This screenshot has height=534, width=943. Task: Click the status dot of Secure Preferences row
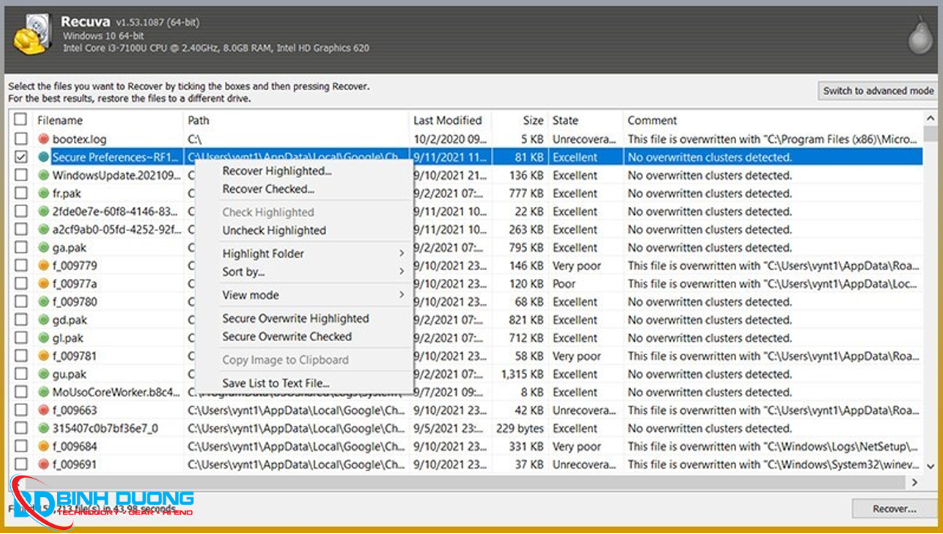43,157
